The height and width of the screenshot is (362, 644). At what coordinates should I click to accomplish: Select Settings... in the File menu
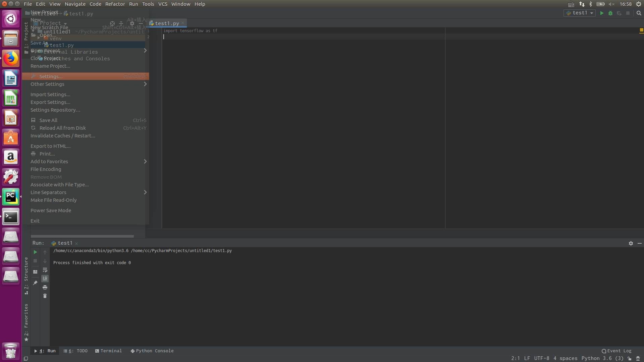tap(51, 76)
